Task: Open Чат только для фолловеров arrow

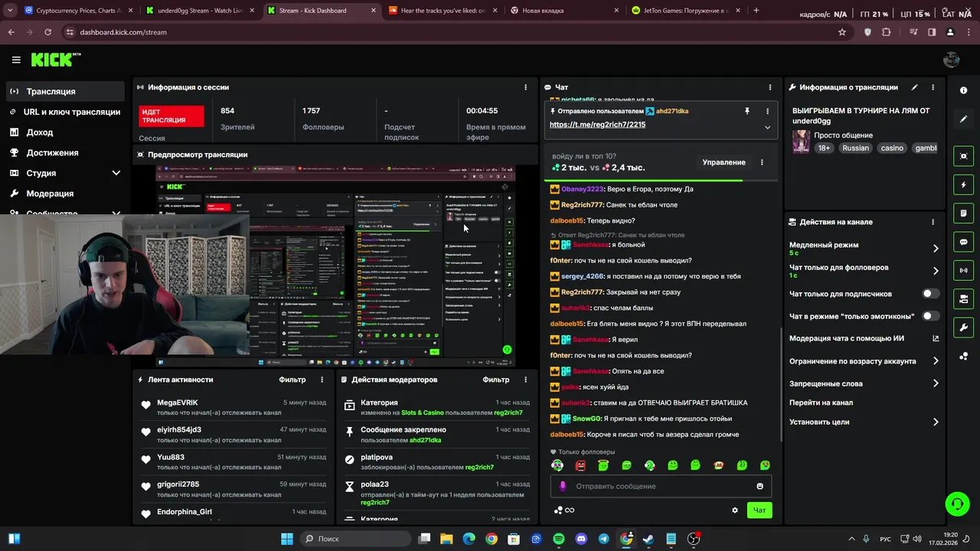Action: point(936,271)
